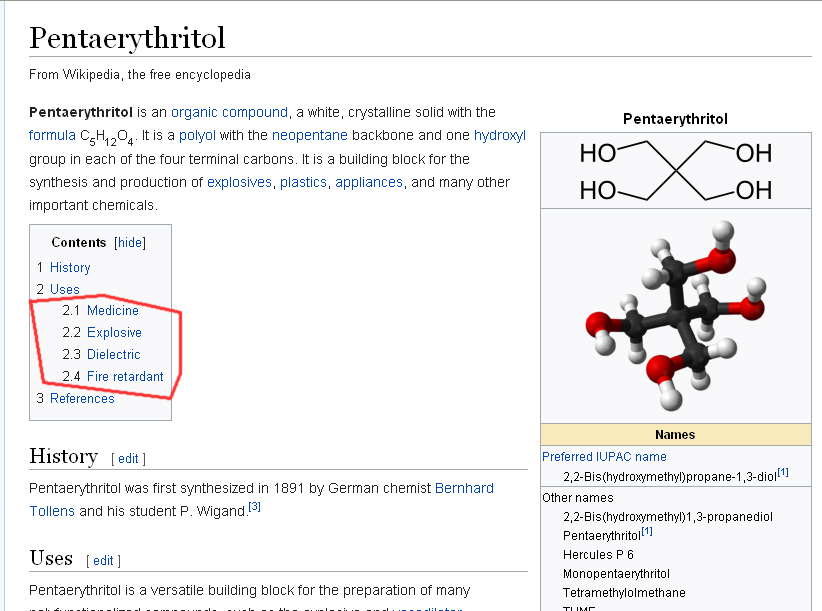Click the infobox Pentaerythritol caption
822x611 pixels.
tap(675, 119)
